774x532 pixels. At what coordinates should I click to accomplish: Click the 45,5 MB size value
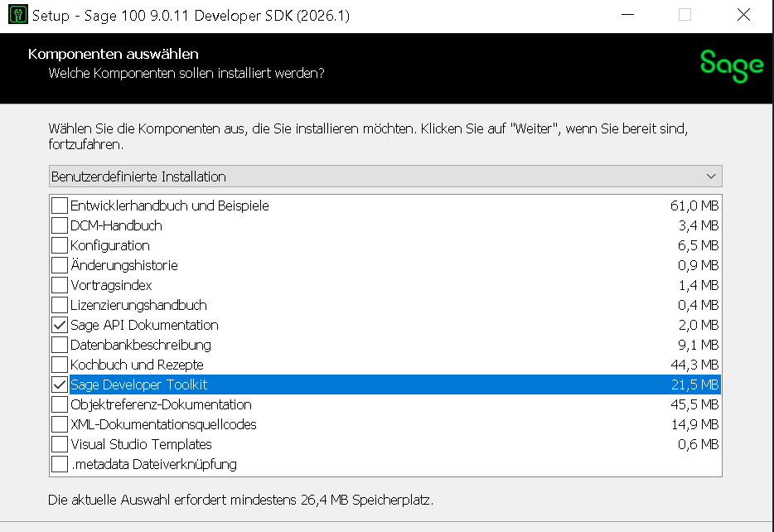[694, 404]
